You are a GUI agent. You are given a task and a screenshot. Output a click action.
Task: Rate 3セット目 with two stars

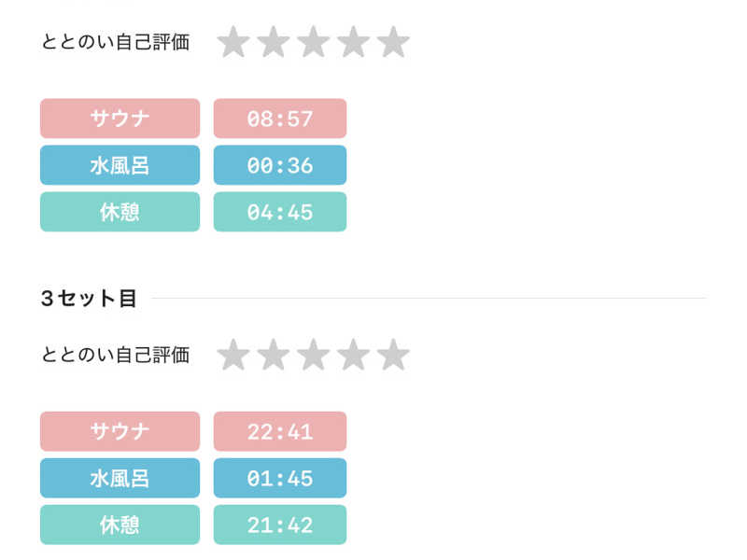pyautogui.click(x=274, y=355)
